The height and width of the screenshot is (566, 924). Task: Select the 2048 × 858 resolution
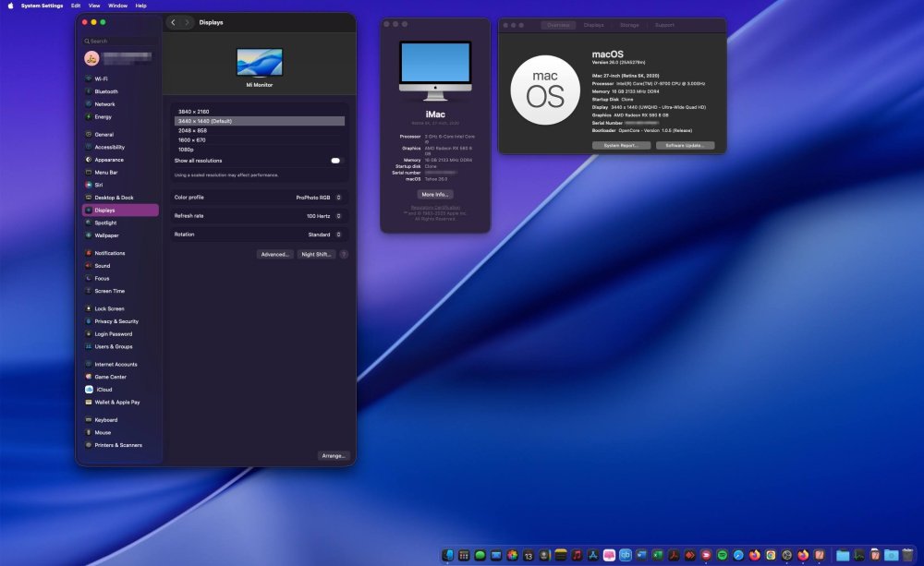point(260,130)
